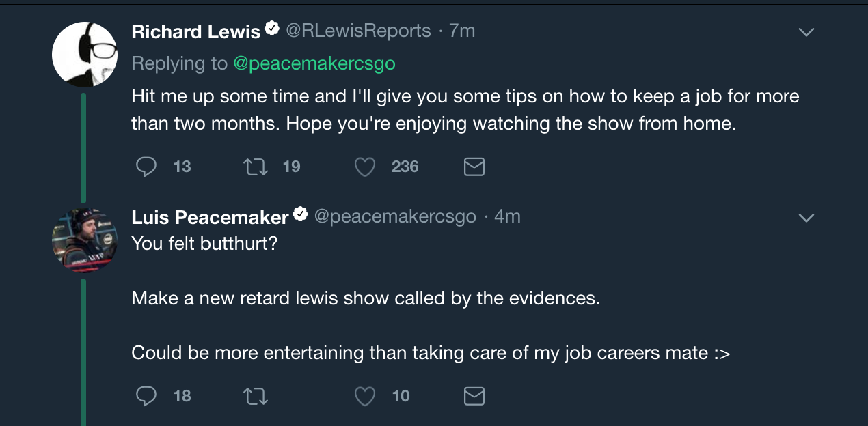Open the 4m timestamp on Luis's tweet
Screen dimensions: 868x426
point(507,216)
